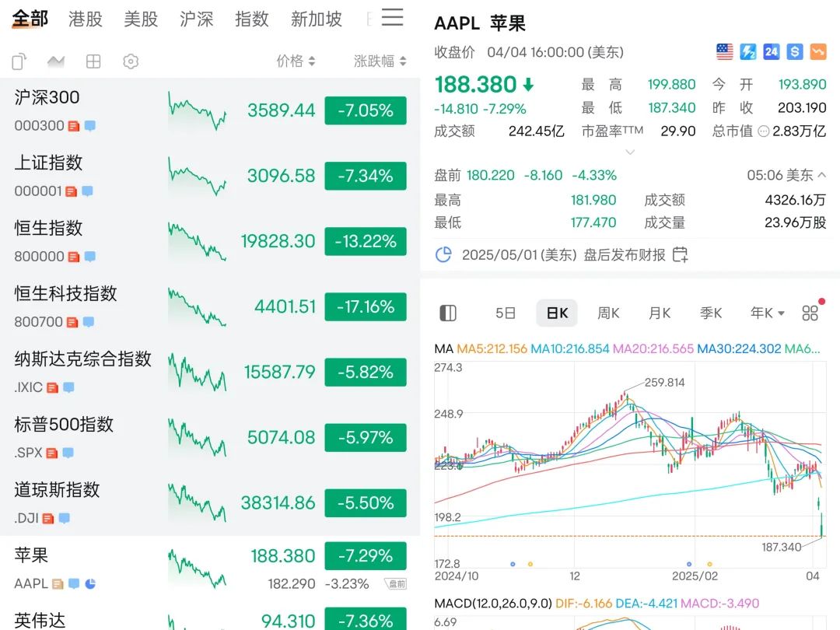This screenshot has width=840, height=630.
Task: Sort watchlist by 涨跌幅 column
Action: point(380,61)
